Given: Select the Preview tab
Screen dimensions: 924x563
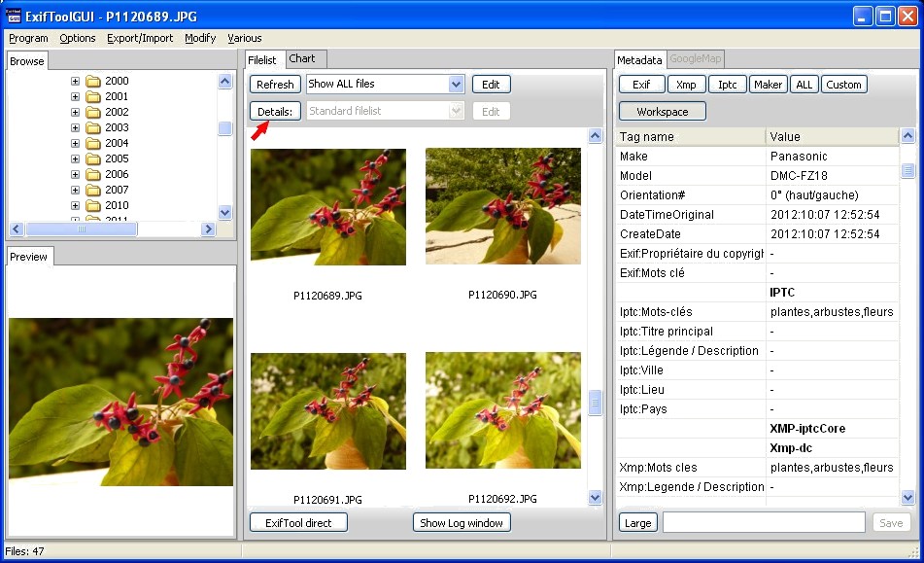Looking at the screenshot, I should (x=29, y=257).
